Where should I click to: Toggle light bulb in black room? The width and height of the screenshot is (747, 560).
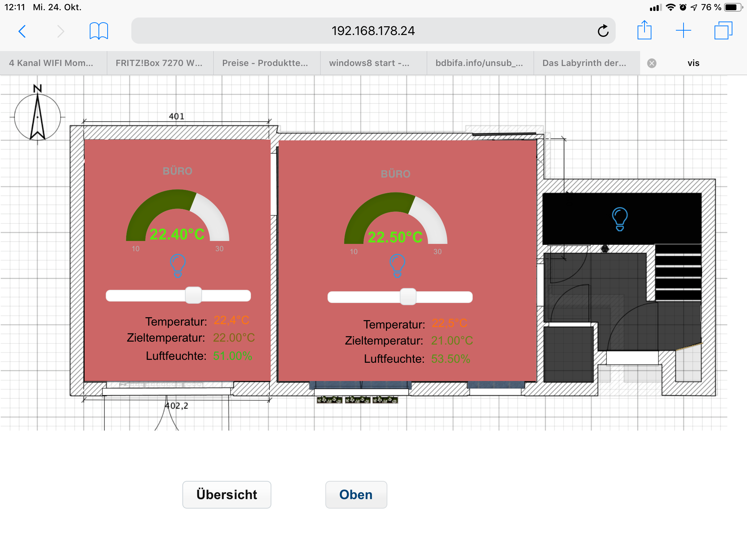(620, 219)
